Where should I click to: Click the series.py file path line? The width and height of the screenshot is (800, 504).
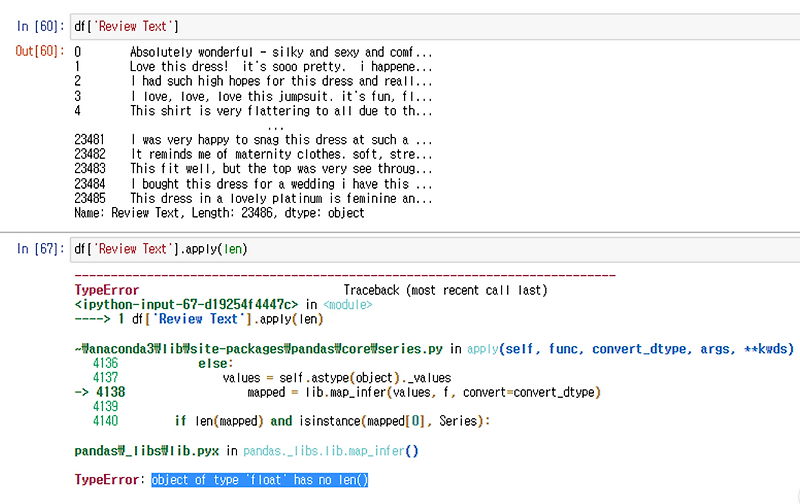click(x=434, y=349)
